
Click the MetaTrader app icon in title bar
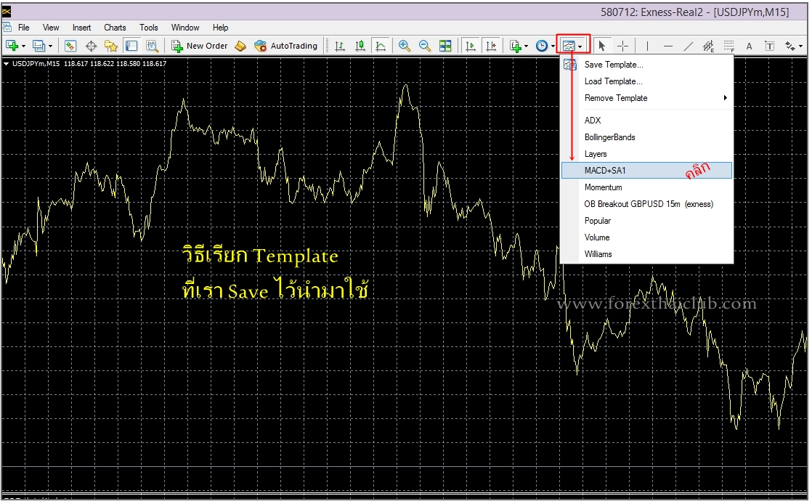(x=7, y=12)
